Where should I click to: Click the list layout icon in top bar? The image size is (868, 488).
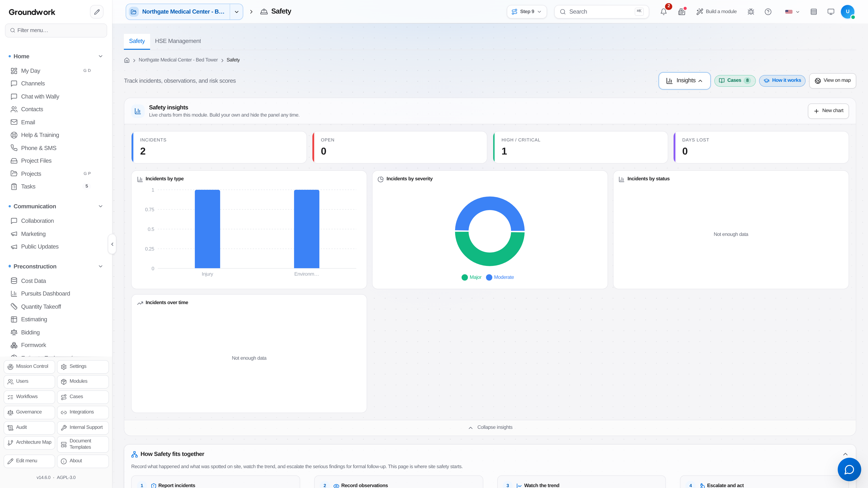814,12
